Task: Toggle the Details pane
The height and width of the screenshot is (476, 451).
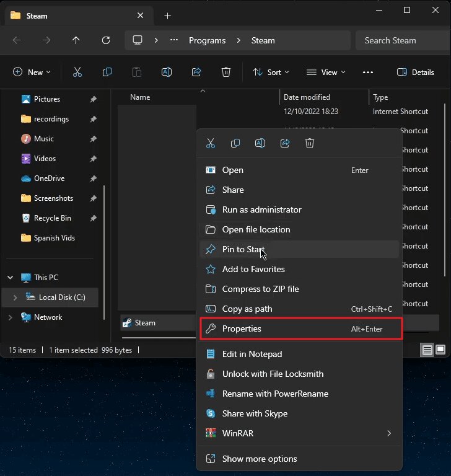Action: 416,73
